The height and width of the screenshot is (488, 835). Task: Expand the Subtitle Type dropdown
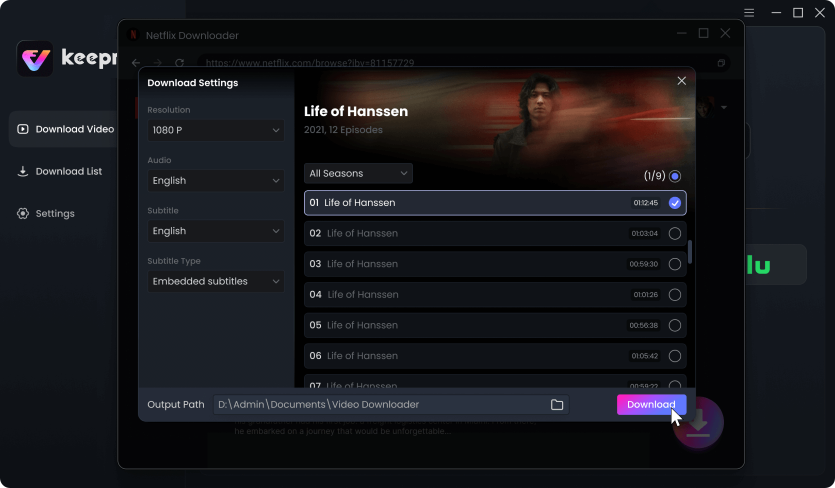click(x=216, y=281)
